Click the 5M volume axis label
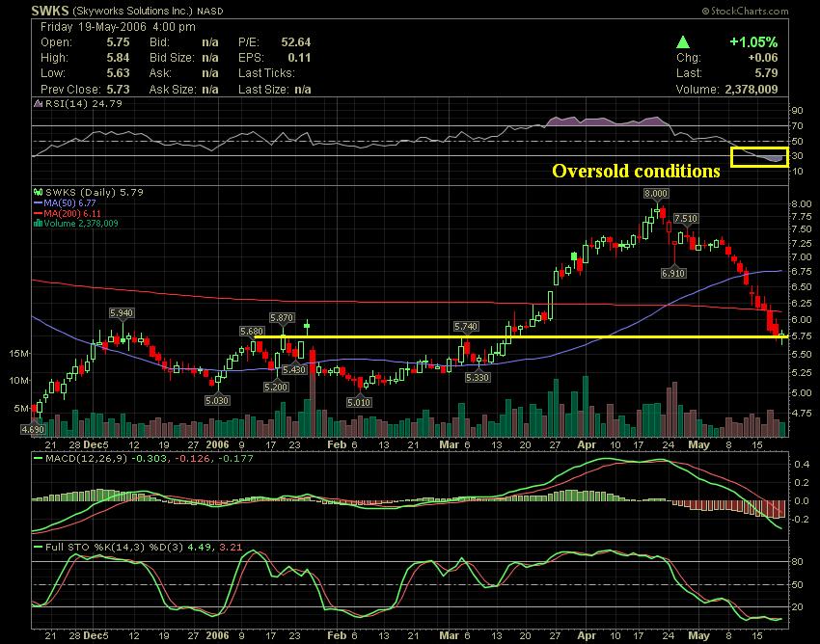 pyautogui.click(x=21, y=408)
